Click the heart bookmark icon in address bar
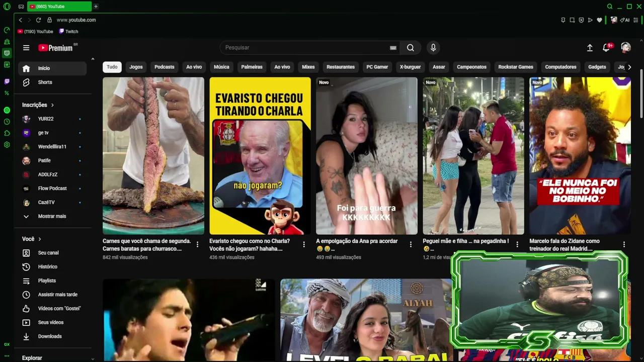The image size is (644, 362). click(599, 20)
